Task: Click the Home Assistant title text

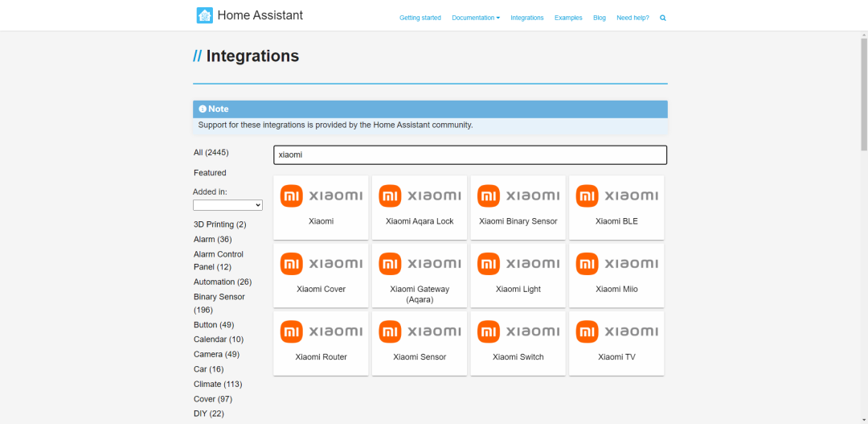Action: click(260, 15)
